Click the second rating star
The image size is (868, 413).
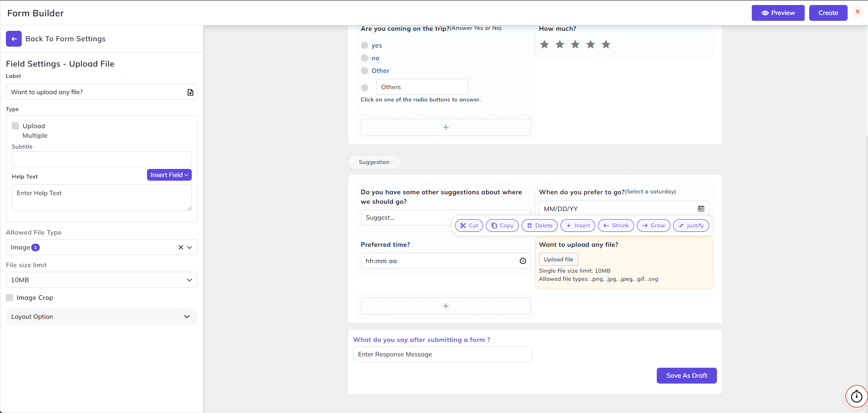560,44
